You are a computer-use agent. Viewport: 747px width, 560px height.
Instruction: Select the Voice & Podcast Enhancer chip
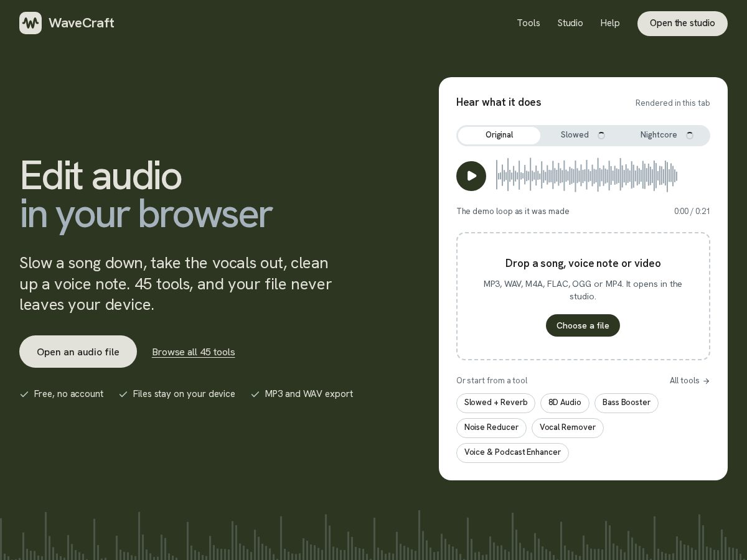(512, 452)
